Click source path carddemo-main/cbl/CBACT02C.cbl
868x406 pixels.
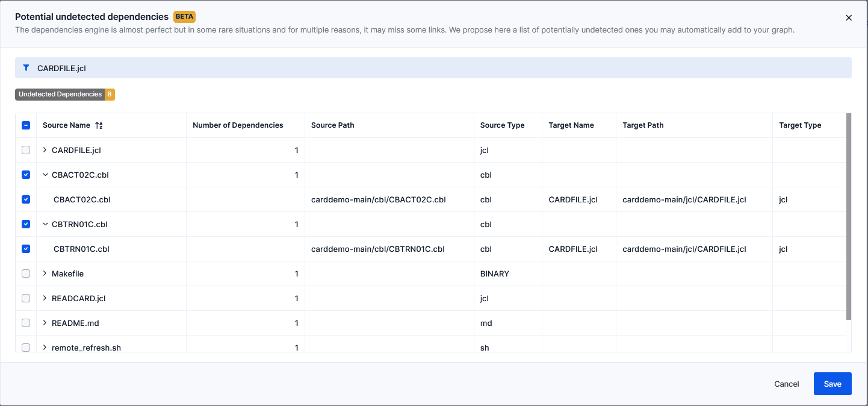(x=378, y=199)
